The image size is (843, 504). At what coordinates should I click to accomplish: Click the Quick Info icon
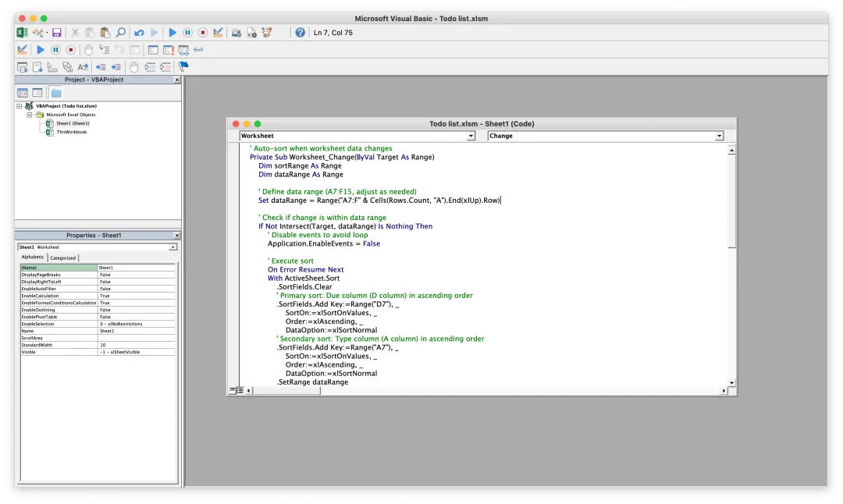[52, 66]
